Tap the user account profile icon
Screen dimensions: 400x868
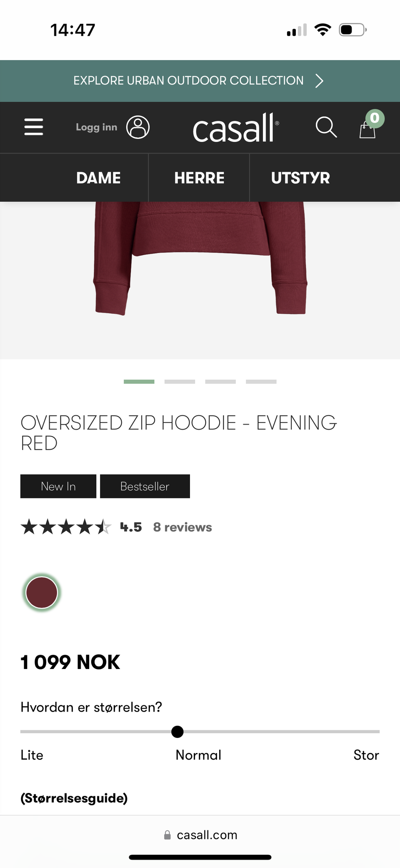pos(138,127)
